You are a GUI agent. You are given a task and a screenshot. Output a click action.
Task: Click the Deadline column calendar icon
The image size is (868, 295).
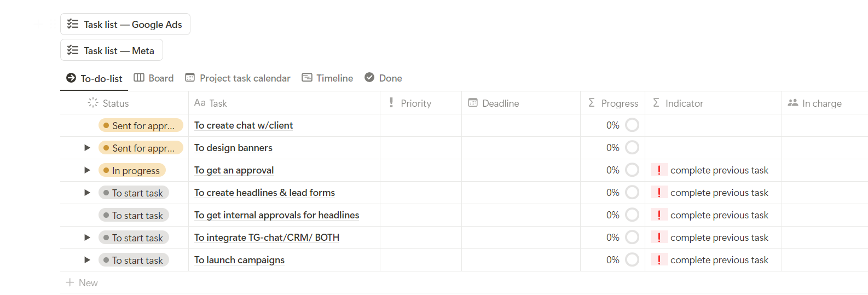[x=473, y=103]
